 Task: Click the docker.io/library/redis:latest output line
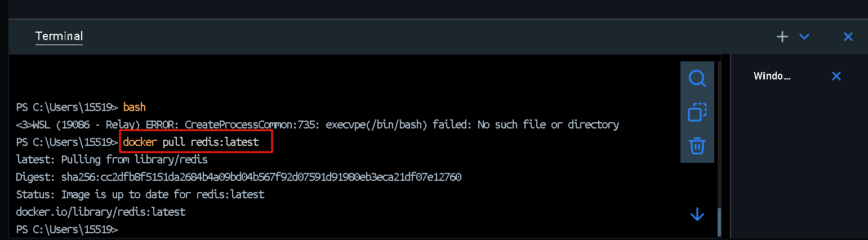click(101, 212)
